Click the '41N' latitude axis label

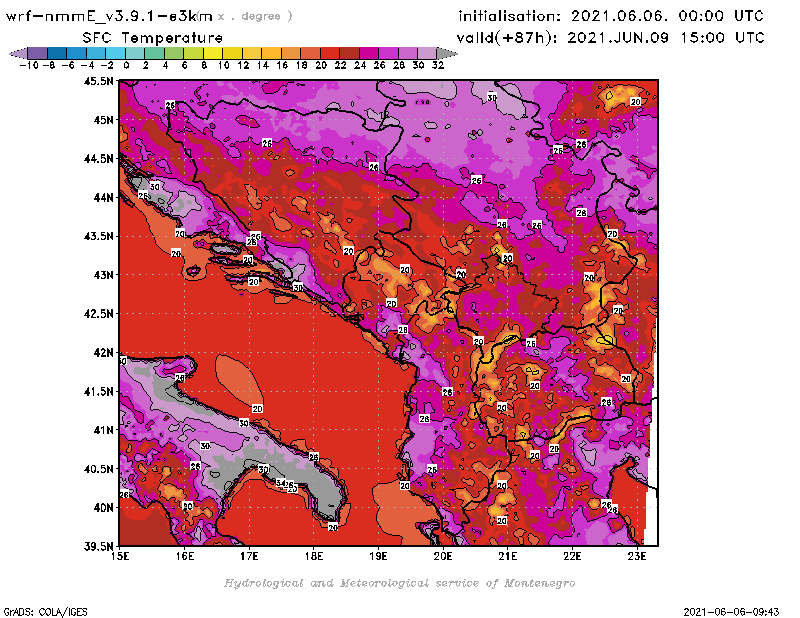pyautogui.click(x=103, y=430)
